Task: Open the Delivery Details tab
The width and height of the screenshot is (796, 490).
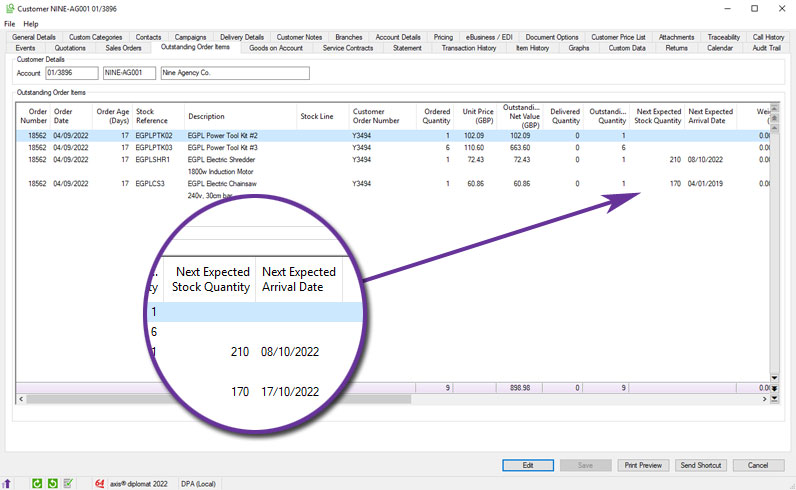Action: [242, 37]
